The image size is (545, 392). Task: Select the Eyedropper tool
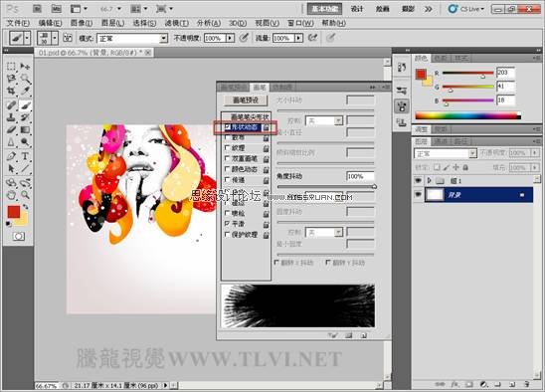click(x=25, y=92)
